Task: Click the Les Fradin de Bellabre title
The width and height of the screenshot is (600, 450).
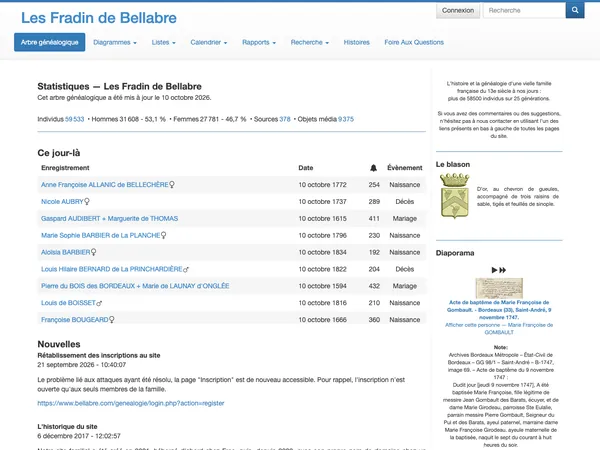Action: [99, 18]
